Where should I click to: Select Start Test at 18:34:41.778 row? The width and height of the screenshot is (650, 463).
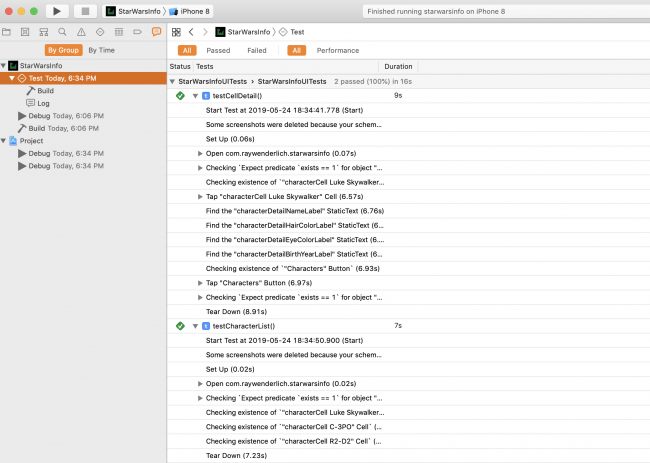tap(408, 110)
